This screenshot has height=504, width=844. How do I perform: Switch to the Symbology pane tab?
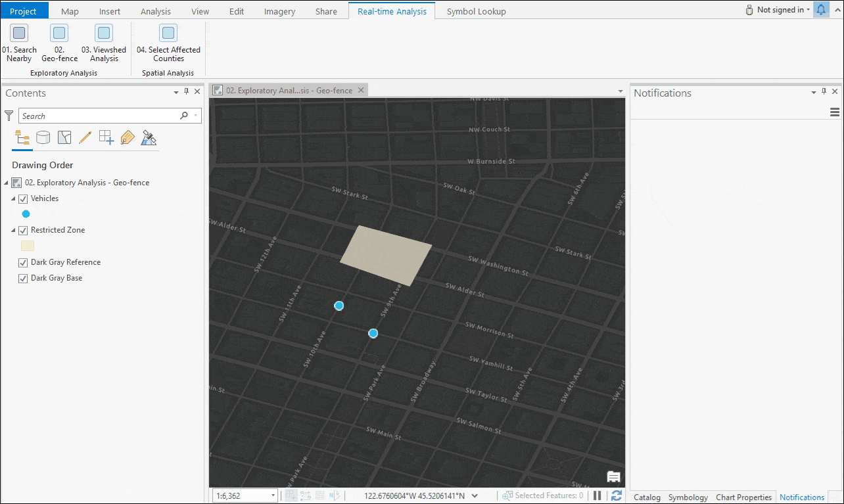pyautogui.click(x=688, y=497)
